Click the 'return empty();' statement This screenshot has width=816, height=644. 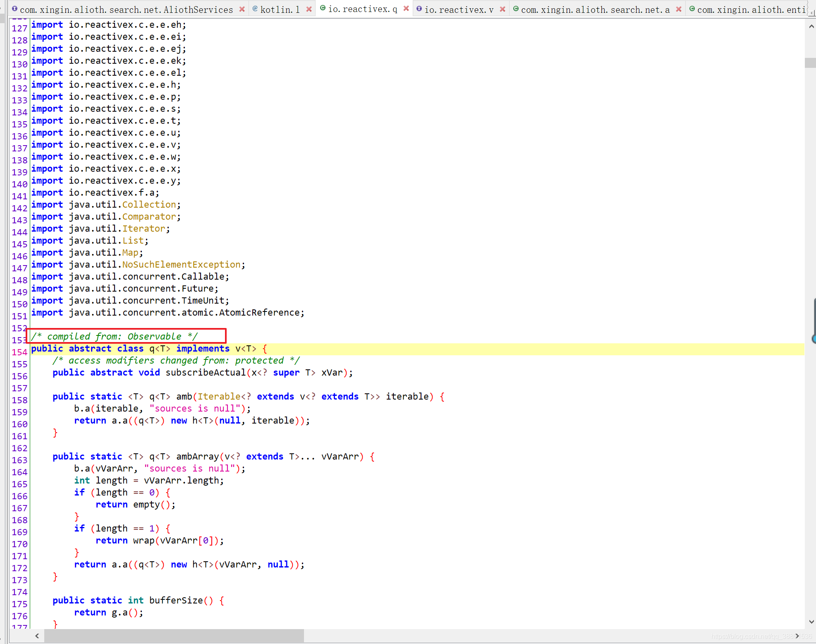tap(136, 505)
